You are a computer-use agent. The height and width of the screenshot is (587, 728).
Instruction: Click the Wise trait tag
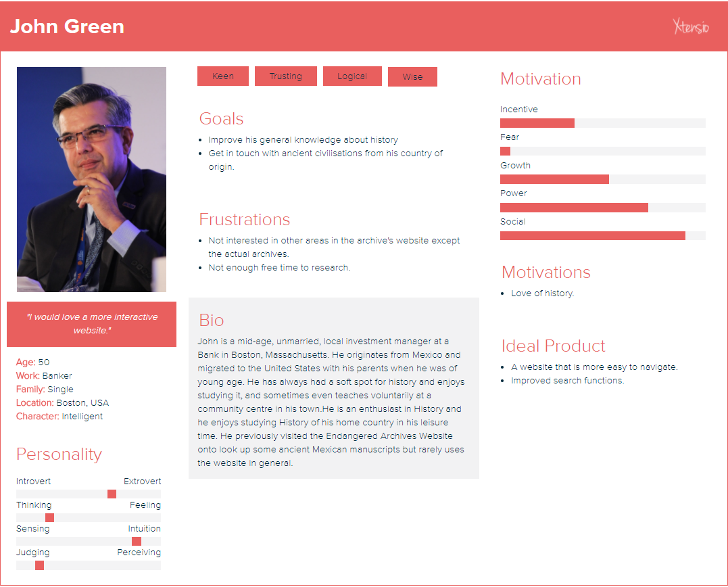coord(412,77)
